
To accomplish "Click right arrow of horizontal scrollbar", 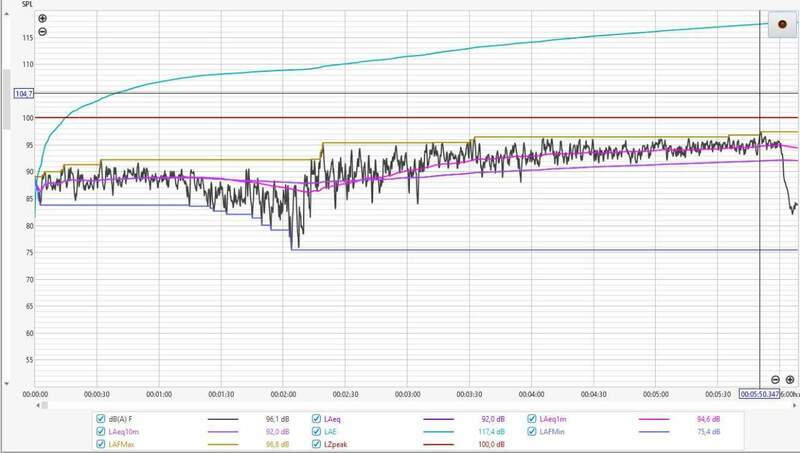I will [795, 405].
